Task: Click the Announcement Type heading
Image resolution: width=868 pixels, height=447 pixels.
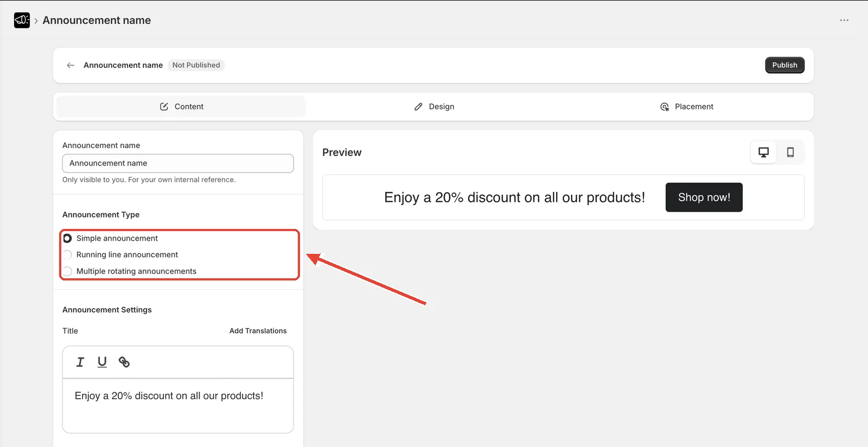Action: coord(101,215)
